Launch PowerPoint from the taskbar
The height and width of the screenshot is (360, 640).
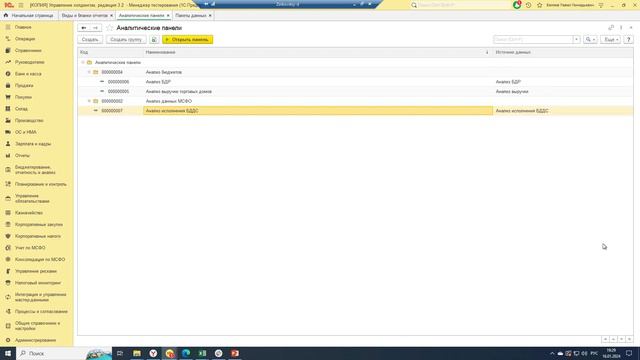[x=235, y=353]
